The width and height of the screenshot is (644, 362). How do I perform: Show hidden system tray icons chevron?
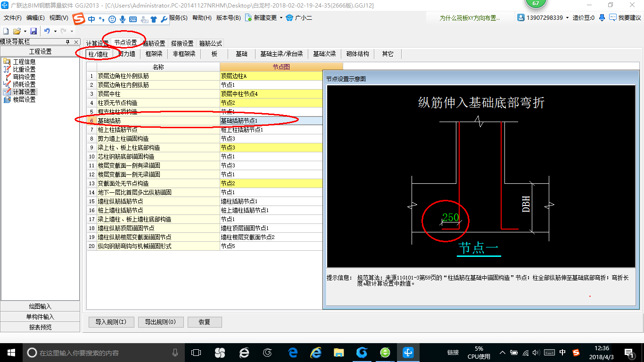click(x=503, y=353)
